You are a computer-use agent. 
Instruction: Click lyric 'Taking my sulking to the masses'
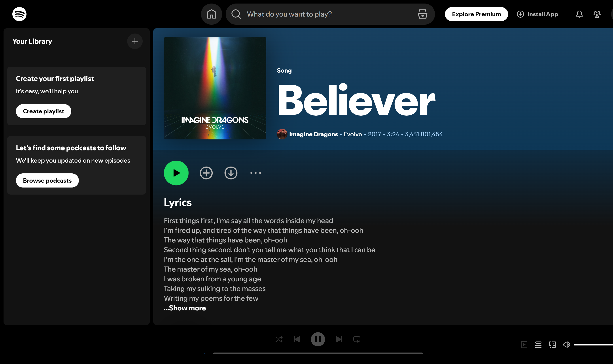tap(215, 289)
